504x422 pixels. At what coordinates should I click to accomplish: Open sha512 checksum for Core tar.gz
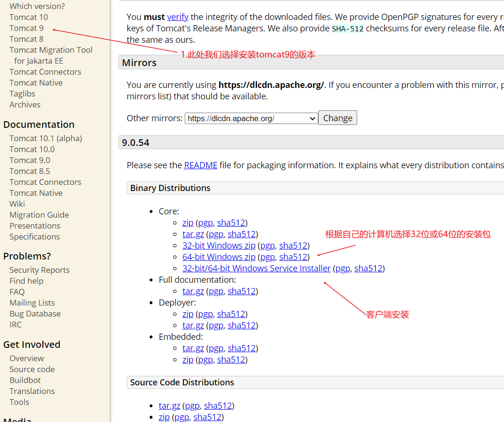pos(242,234)
